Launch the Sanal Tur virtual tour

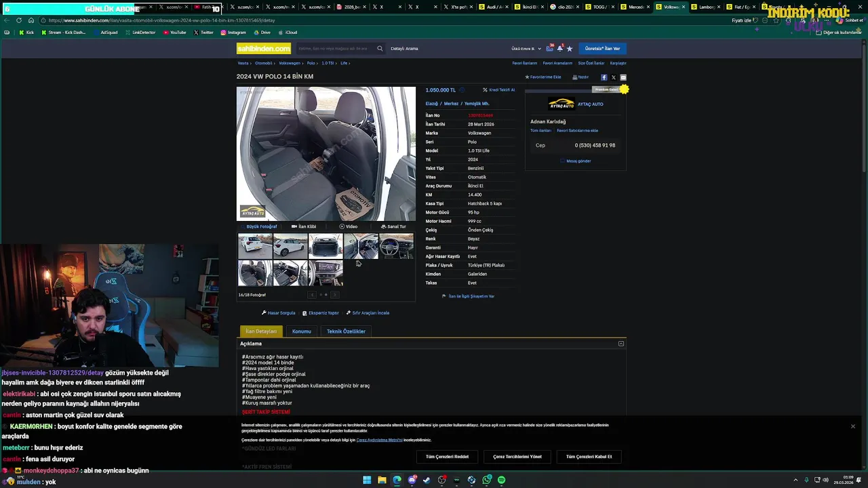[393, 226]
